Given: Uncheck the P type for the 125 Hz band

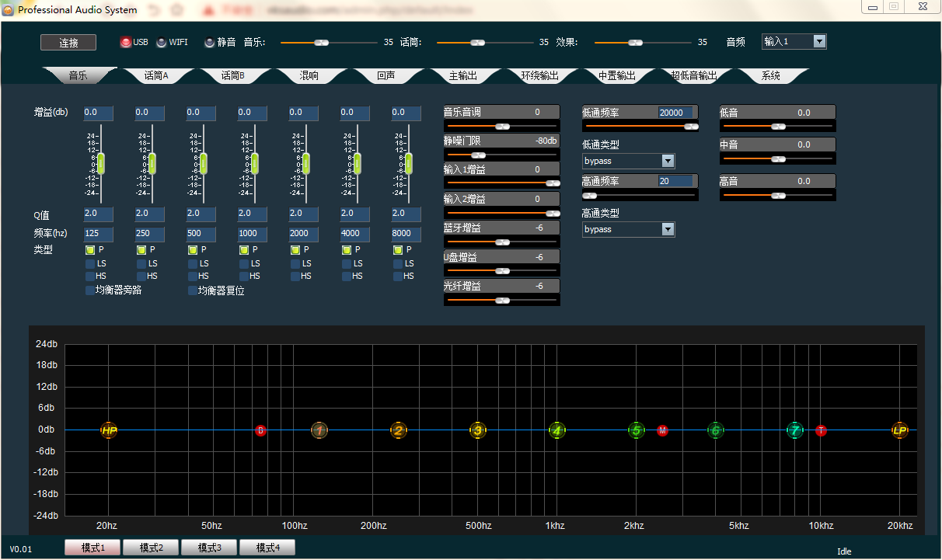Looking at the screenshot, I should pyautogui.click(x=90, y=250).
